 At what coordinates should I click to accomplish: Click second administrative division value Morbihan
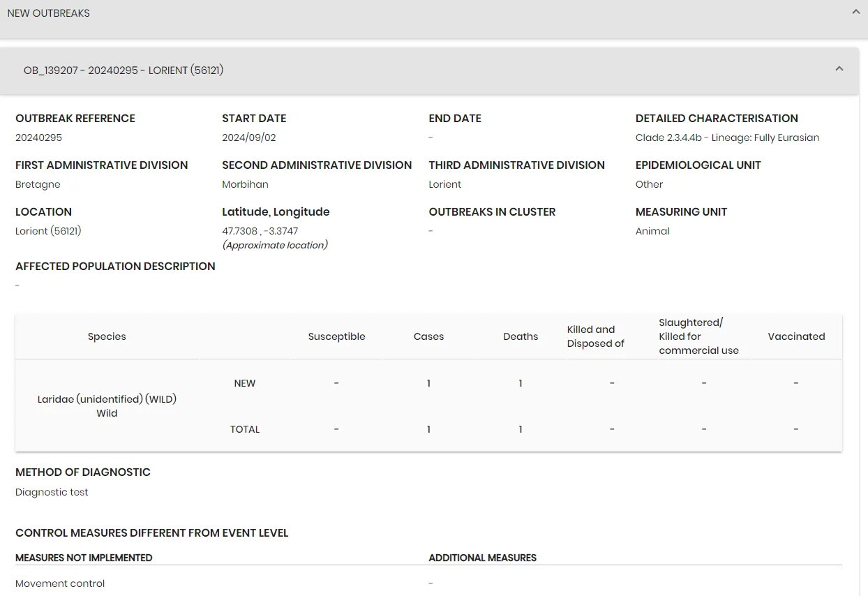coord(245,184)
